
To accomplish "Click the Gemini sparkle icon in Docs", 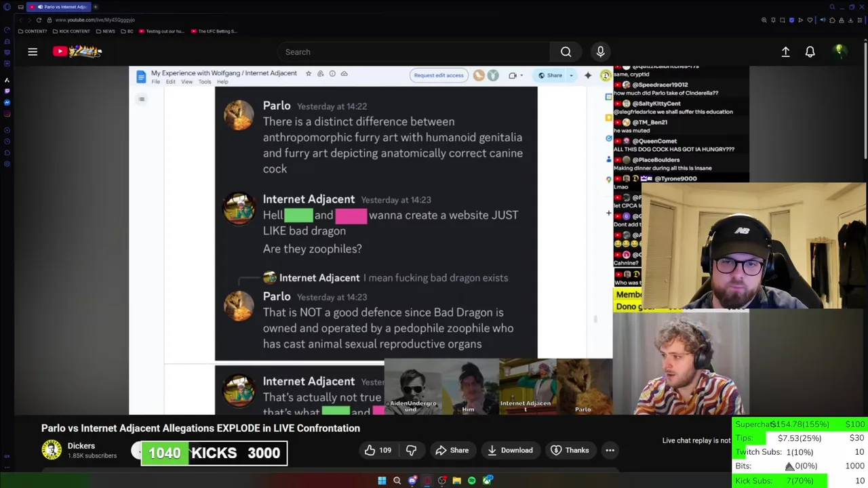I will point(588,75).
